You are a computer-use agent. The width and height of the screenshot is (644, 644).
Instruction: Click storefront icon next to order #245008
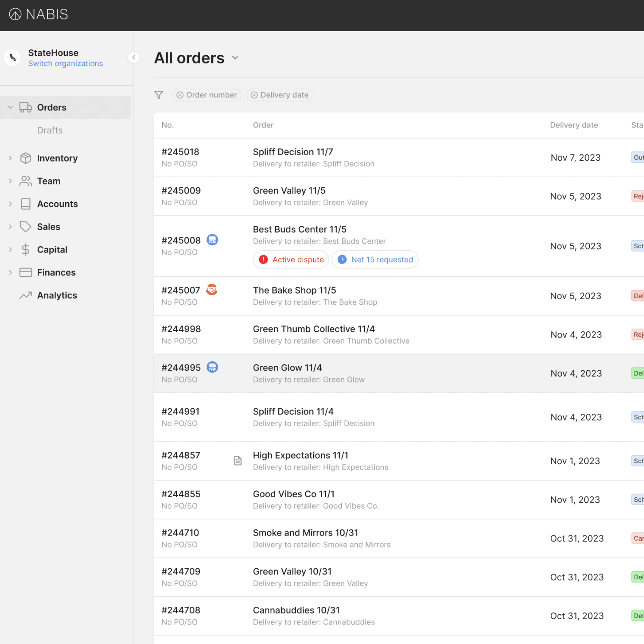(212, 240)
